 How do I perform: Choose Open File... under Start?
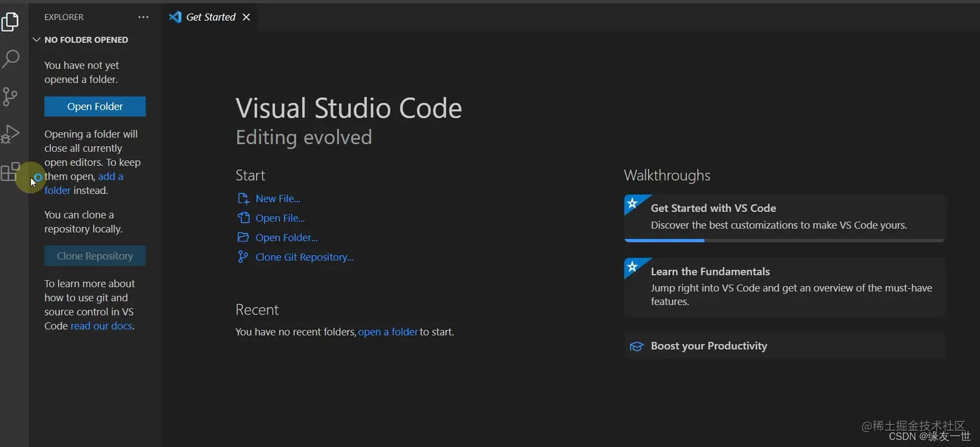pyautogui.click(x=280, y=218)
